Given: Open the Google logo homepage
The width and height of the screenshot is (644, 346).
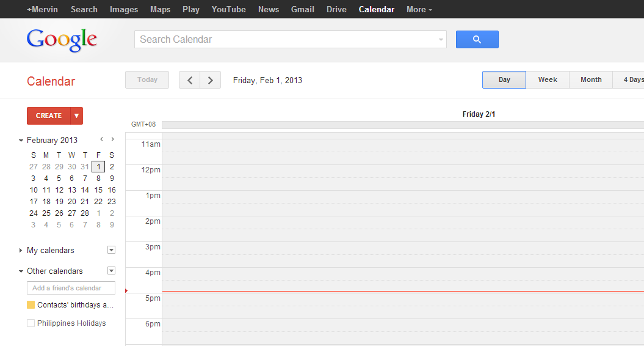Looking at the screenshot, I should (x=62, y=40).
